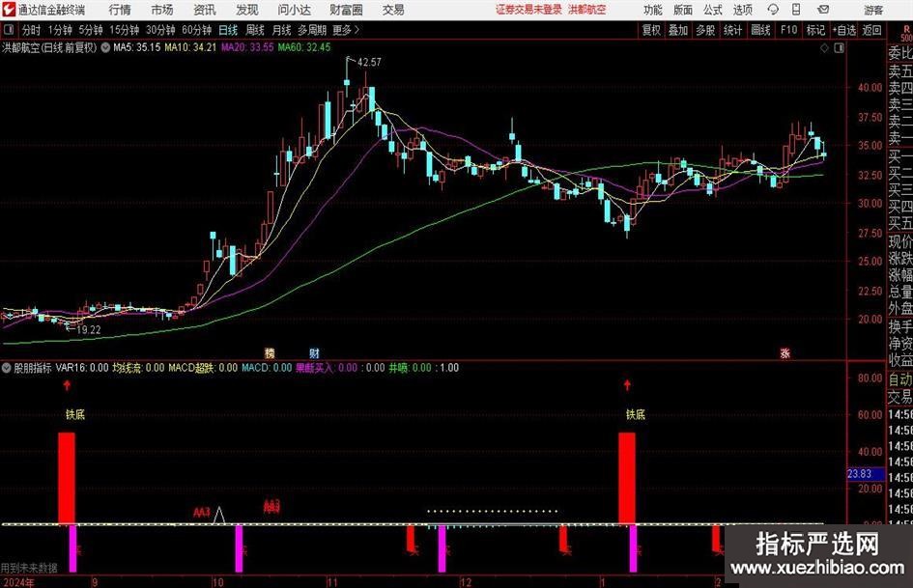Open the 公式 menu
This screenshot has height=588, width=913.
point(713,10)
